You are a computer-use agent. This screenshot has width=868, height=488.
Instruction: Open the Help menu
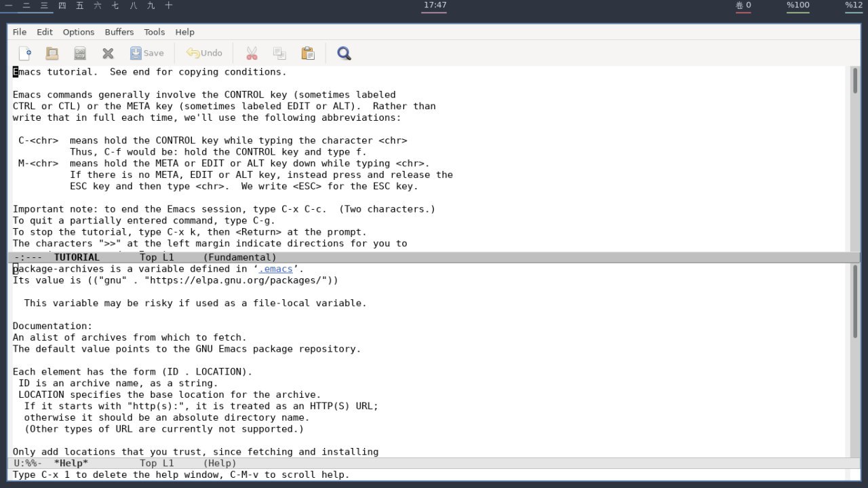pyautogui.click(x=184, y=32)
